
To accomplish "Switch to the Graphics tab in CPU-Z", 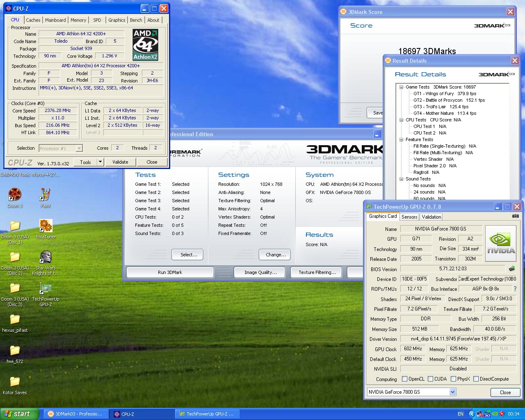I will [117, 20].
